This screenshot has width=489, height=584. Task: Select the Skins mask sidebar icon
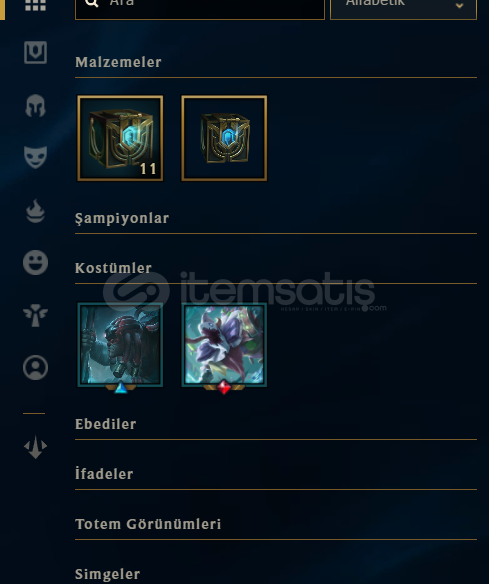coord(35,157)
